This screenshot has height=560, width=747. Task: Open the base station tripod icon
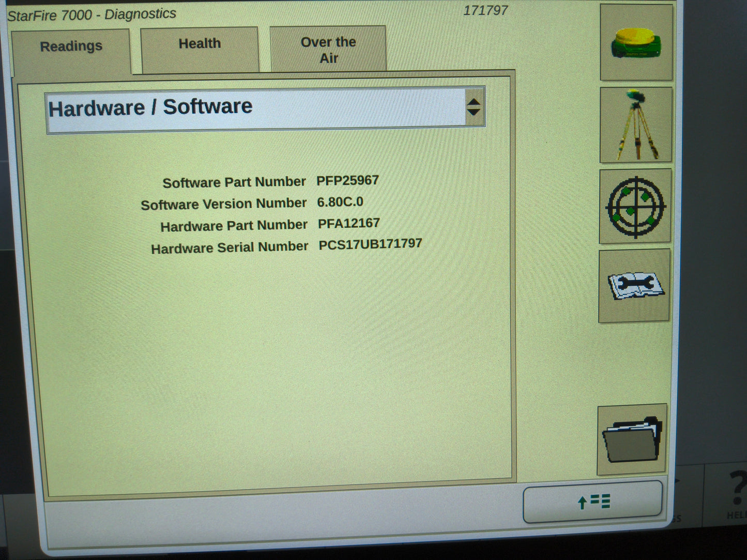(x=635, y=124)
